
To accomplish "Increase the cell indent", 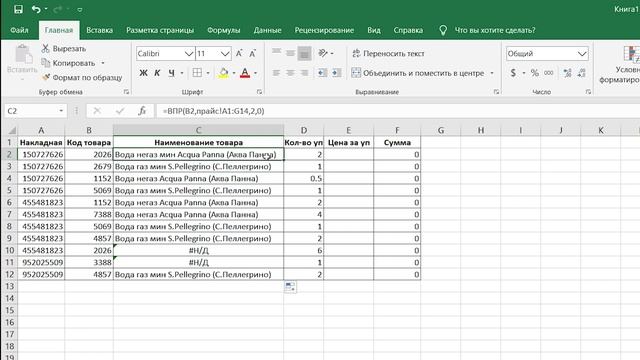I will coord(336,73).
